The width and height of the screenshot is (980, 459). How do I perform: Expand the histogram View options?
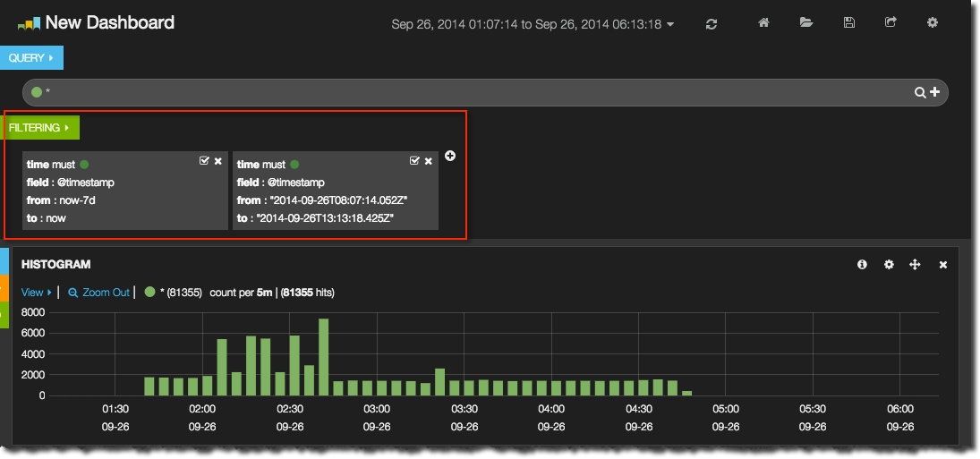point(37,293)
